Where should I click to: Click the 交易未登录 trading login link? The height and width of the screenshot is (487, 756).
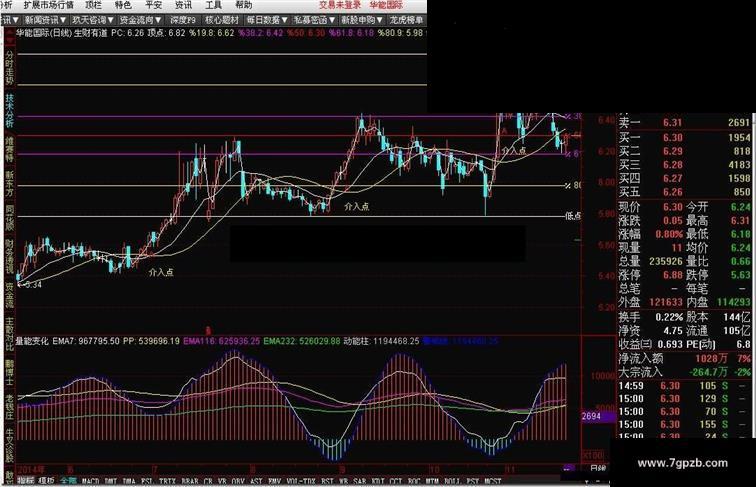[339, 5]
